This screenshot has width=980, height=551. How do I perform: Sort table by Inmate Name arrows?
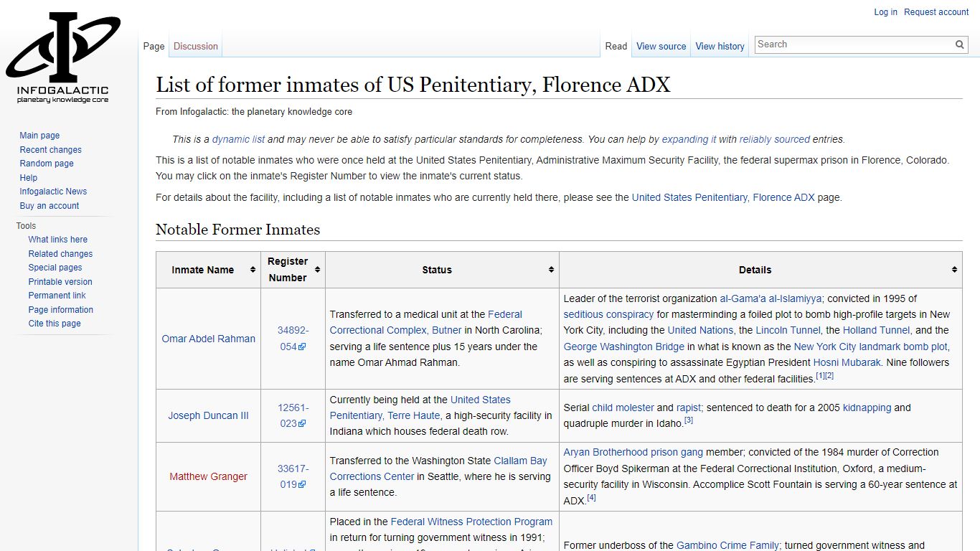pyautogui.click(x=253, y=270)
